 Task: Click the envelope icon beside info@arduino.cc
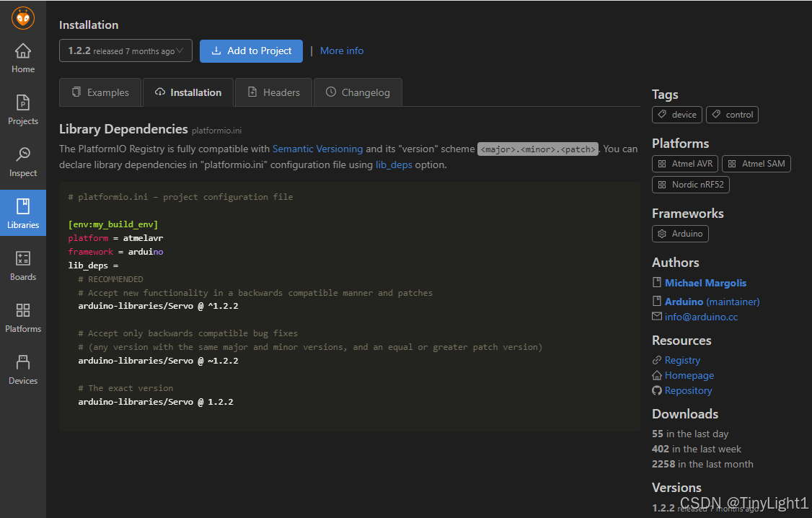pyautogui.click(x=657, y=316)
